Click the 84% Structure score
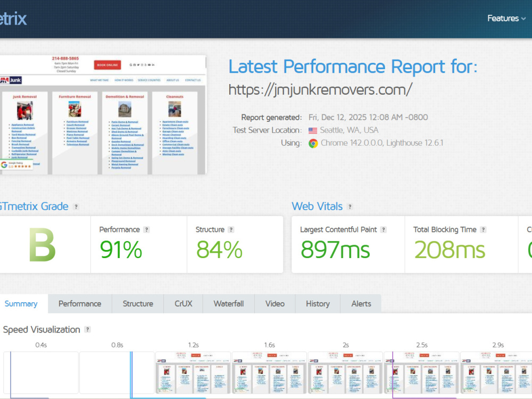The height and width of the screenshot is (399, 532). point(219,250)
